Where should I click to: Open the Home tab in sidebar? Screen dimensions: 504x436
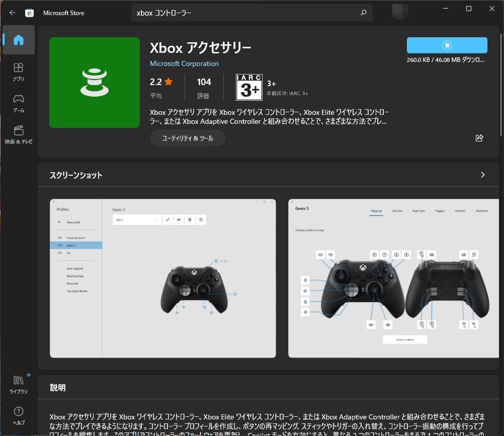coord(19,40)
